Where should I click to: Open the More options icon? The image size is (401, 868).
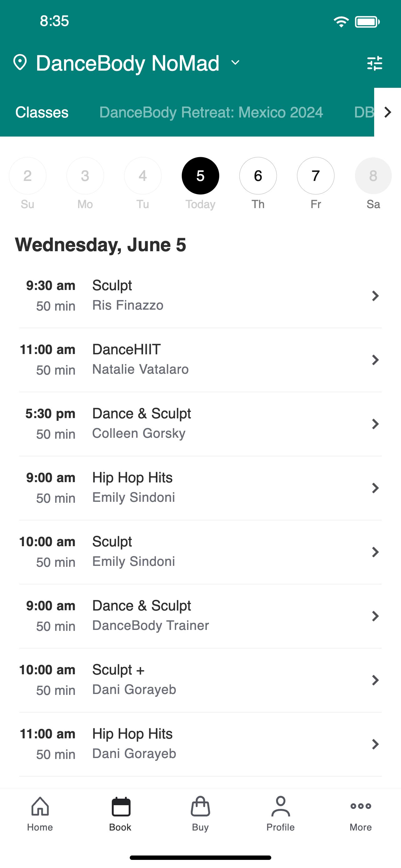[x=361, y=806]
